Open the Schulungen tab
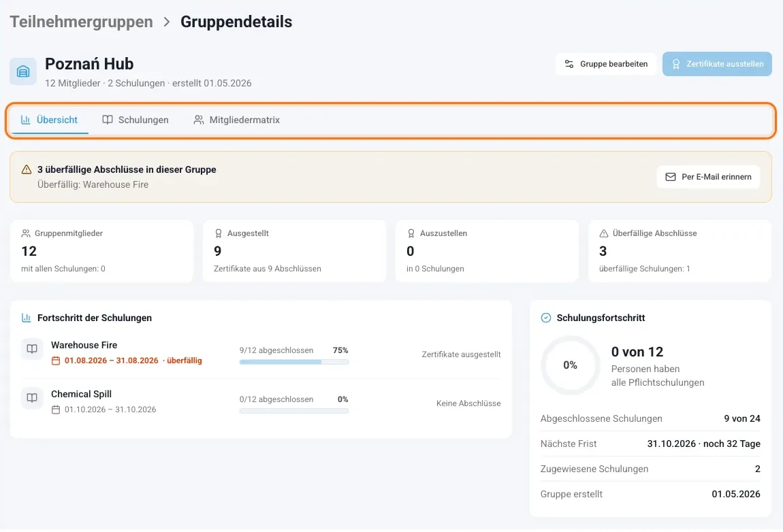783x532 pixels. coord(135,120)
